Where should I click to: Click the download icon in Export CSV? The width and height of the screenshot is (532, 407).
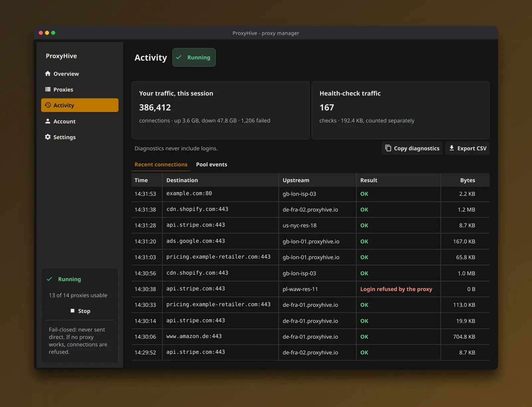pos(452,148)
